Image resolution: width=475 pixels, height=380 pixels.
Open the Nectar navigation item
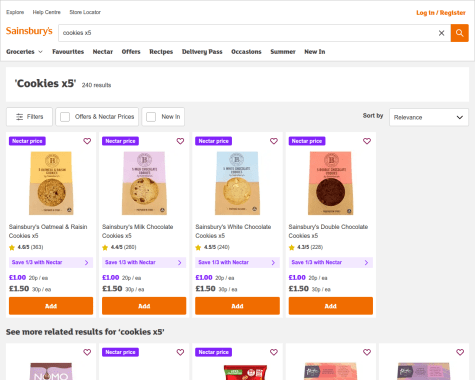[x=103, y=52]
